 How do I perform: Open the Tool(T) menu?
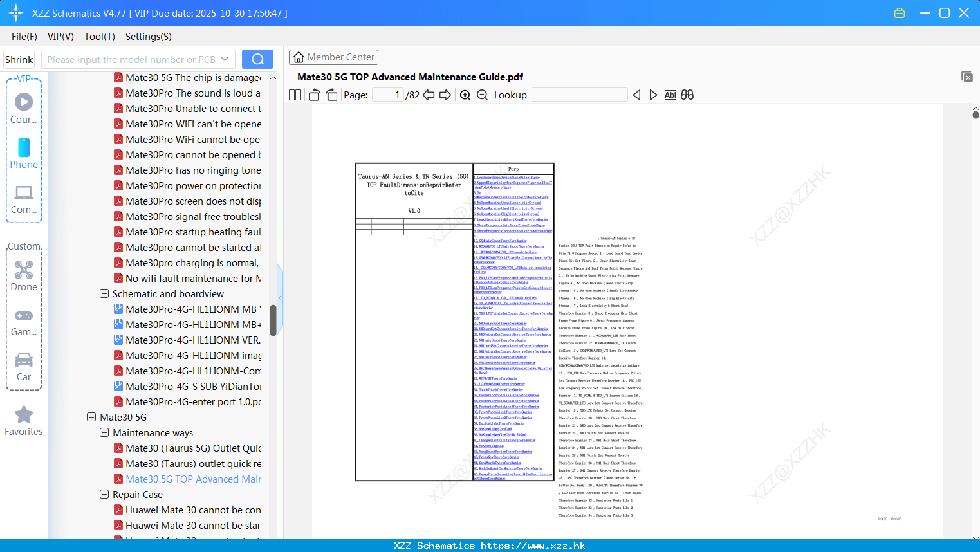100,37
